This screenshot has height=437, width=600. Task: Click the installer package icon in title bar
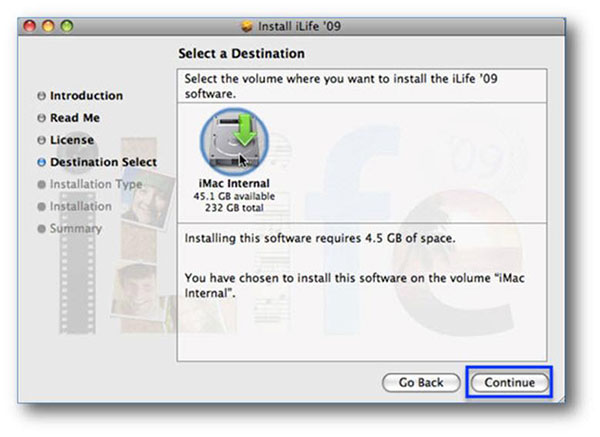pos(247,26)
